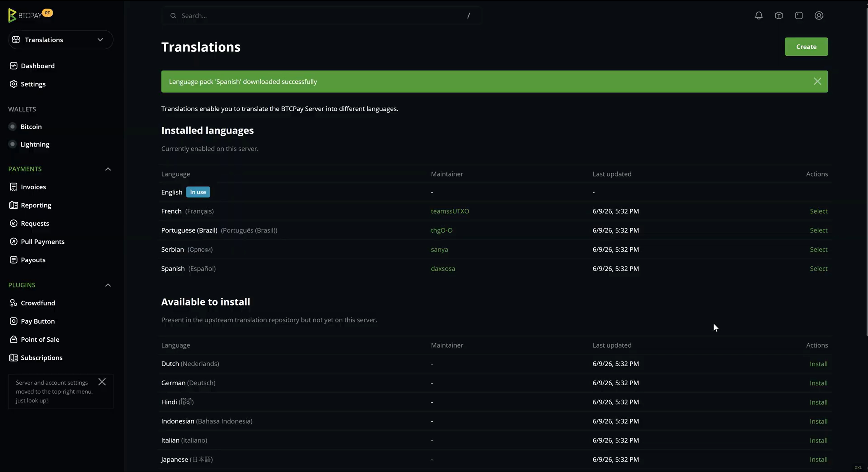Click the Payouts sidebar icon
The height and width of the screenshot is (472, 868).
pos(14,260)
